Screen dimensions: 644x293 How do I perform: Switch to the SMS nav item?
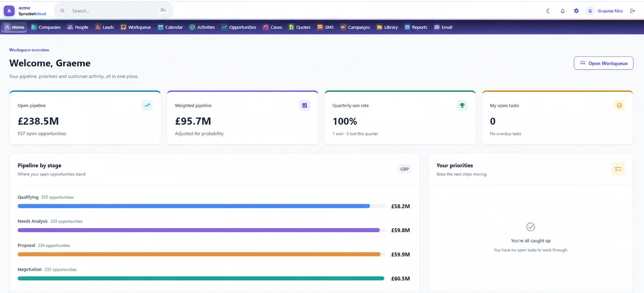(326, 27)
